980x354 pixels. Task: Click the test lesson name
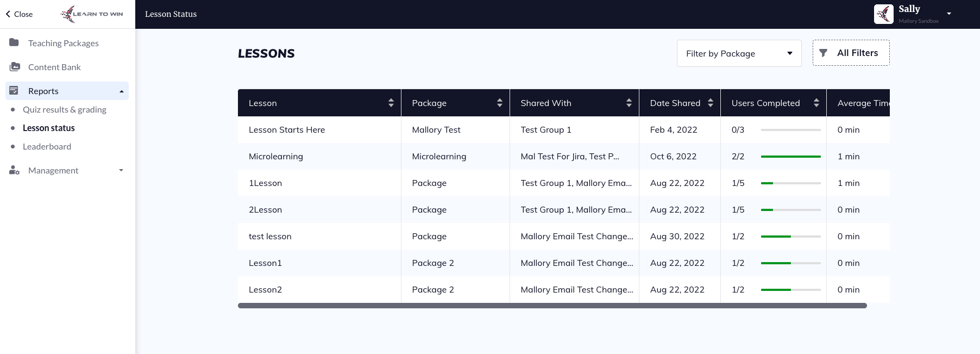click(x=270, y=236)
